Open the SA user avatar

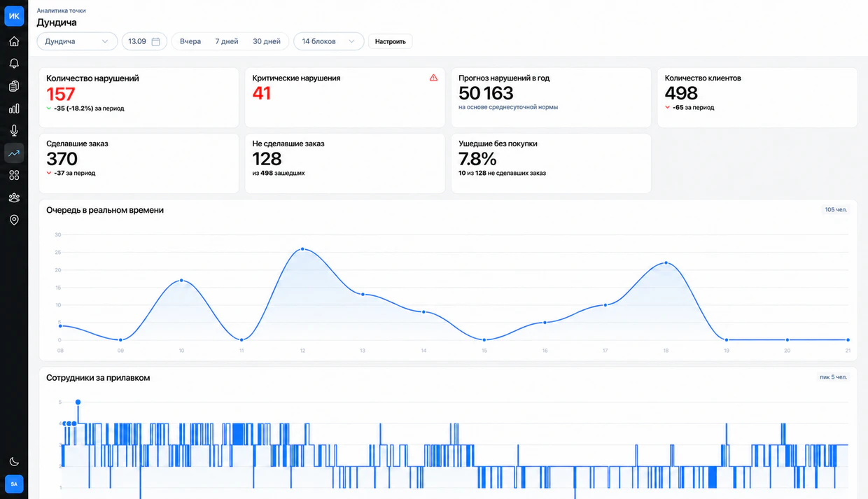click(14, 484)
